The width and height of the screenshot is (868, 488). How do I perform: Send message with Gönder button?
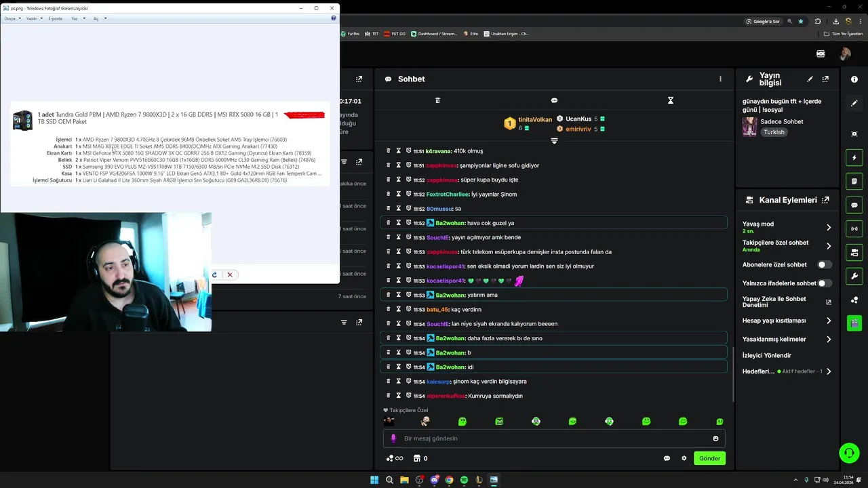click(x=709, y=458)
